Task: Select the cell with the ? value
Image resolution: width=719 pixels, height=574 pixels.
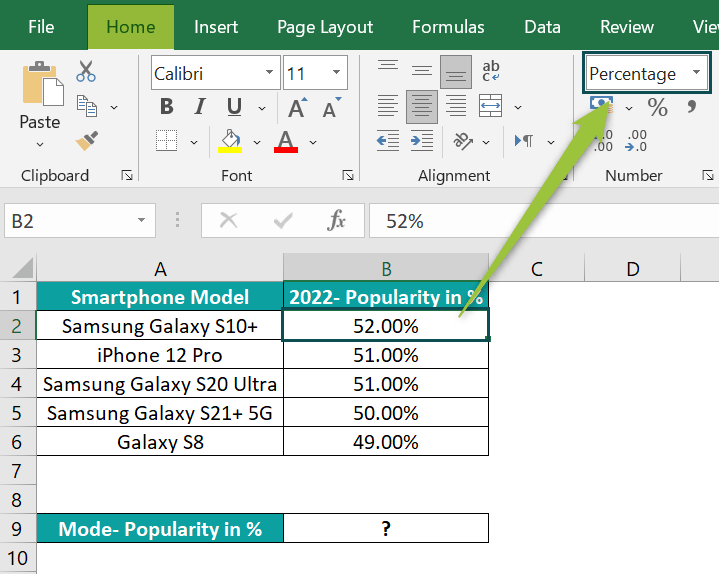Action: (x=386, y=528)
